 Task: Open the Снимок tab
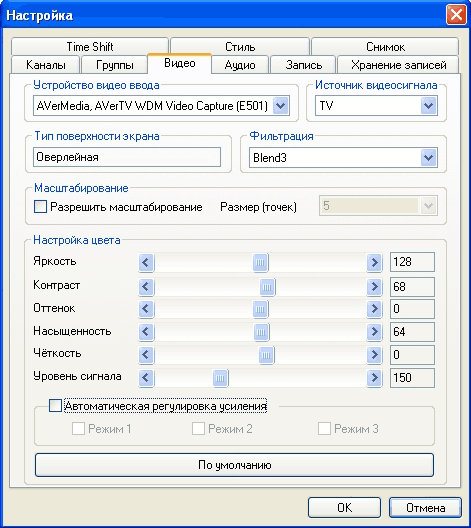385,47
